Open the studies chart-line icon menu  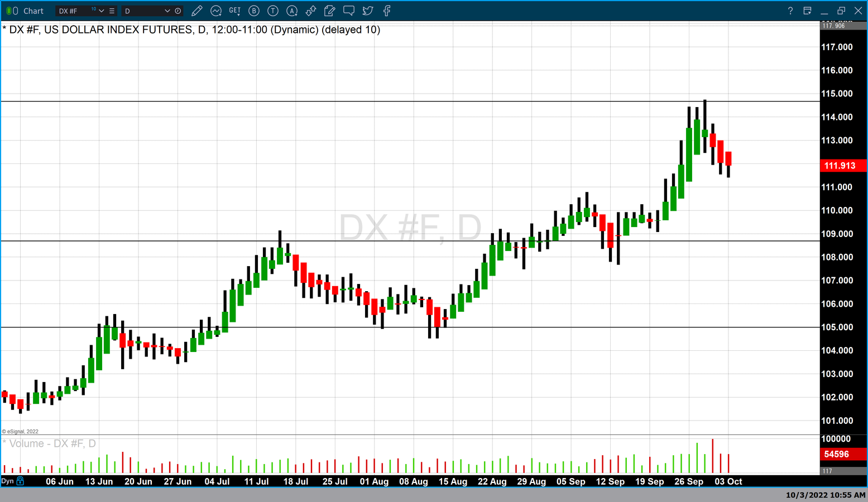(216, 11)
